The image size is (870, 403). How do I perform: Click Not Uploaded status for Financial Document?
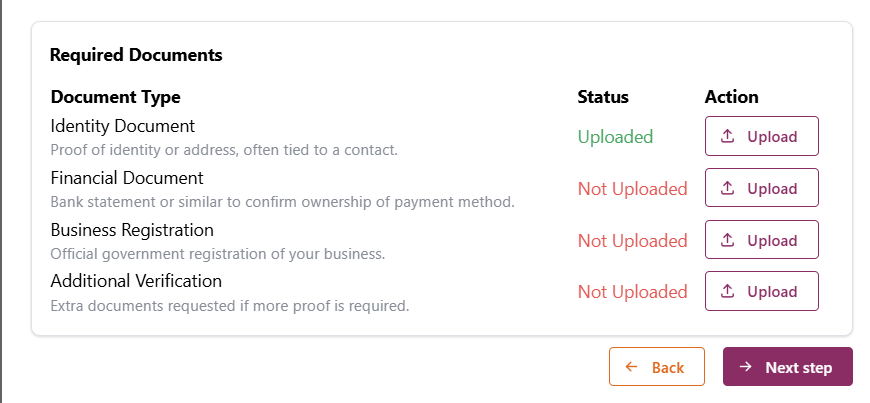tap(632, 189)
